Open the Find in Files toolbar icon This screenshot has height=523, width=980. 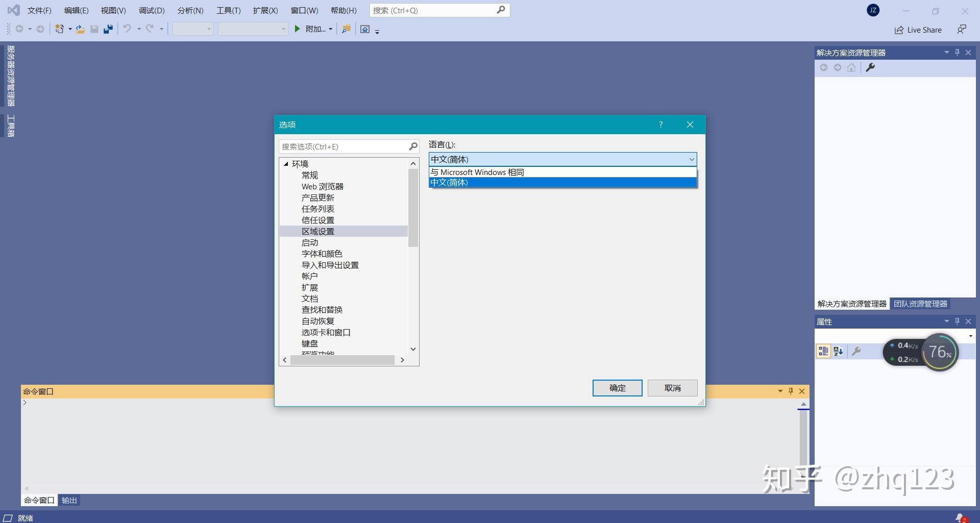coord(346,29)
